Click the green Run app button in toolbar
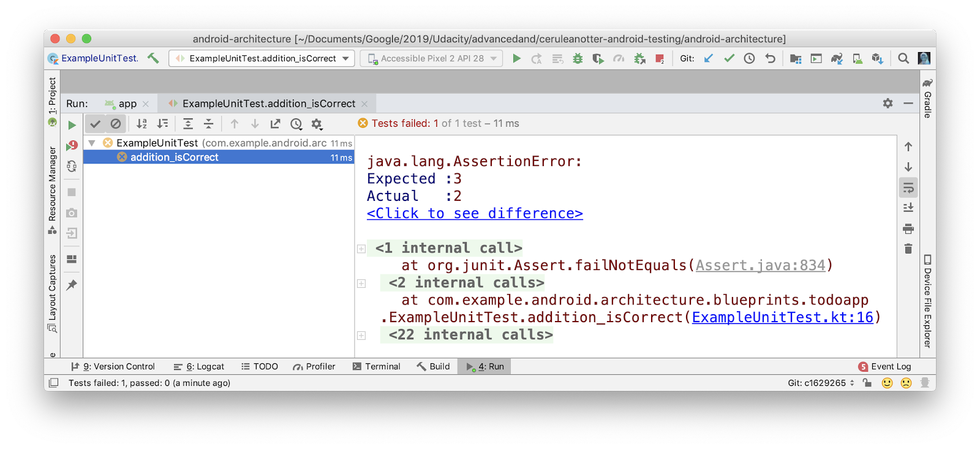 coord(516,58)
